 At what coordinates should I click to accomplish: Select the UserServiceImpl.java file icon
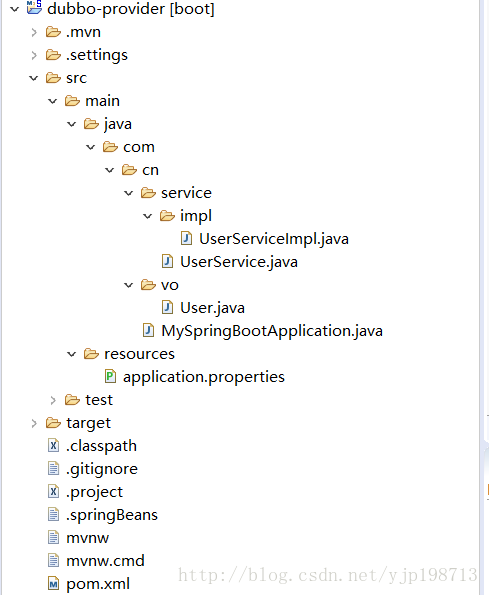point(186,239)
